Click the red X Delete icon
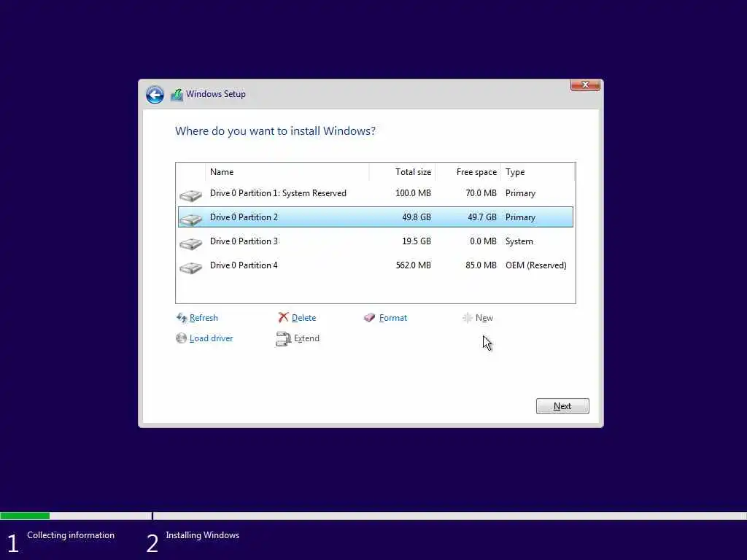Image resolution: width=747 pixels, height=560 pixels. click(284, 318)
